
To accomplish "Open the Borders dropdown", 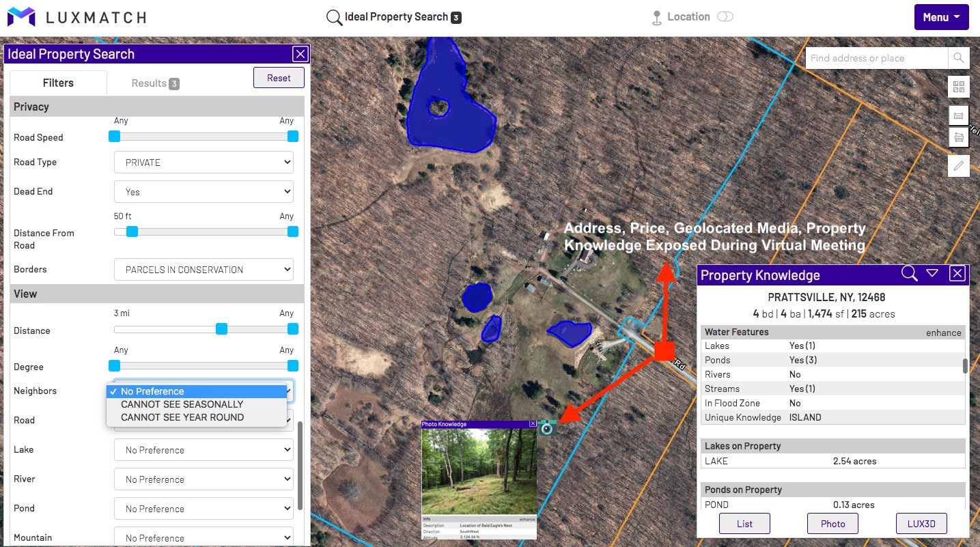I will point(204,270).
